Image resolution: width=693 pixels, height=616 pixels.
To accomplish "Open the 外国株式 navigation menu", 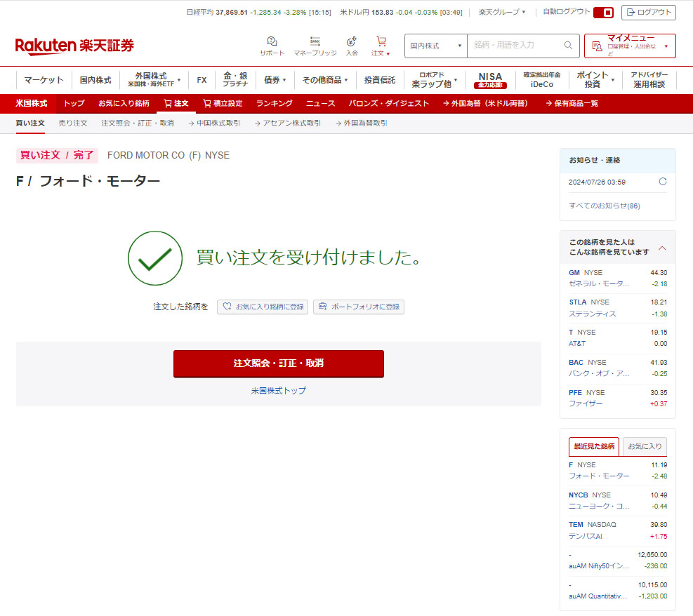I will (154, 79).
